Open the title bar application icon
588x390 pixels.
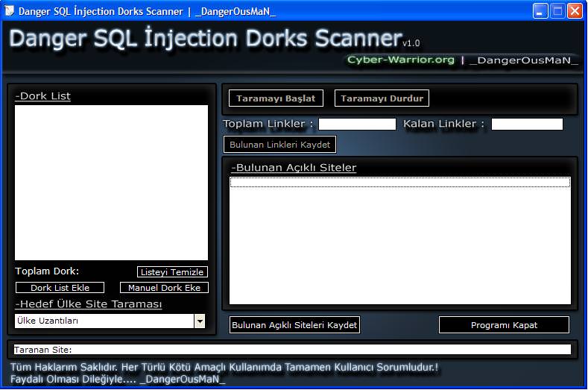[9, 11]
